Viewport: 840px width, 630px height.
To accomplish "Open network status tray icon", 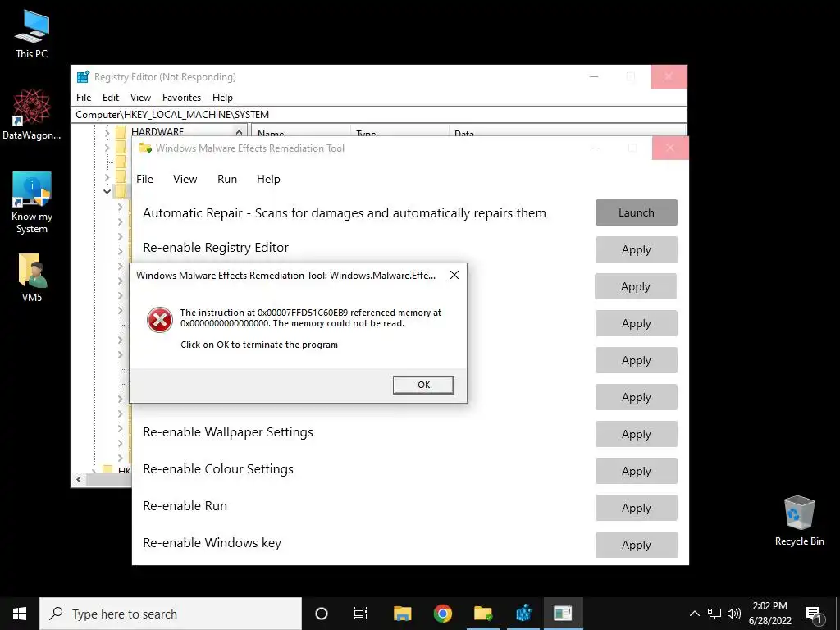I will [x=714, y=614].
